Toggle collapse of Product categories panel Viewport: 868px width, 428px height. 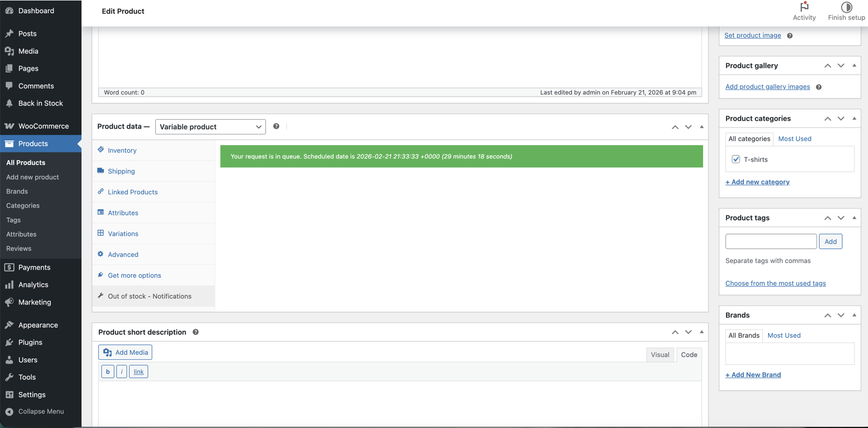(854, 118)
